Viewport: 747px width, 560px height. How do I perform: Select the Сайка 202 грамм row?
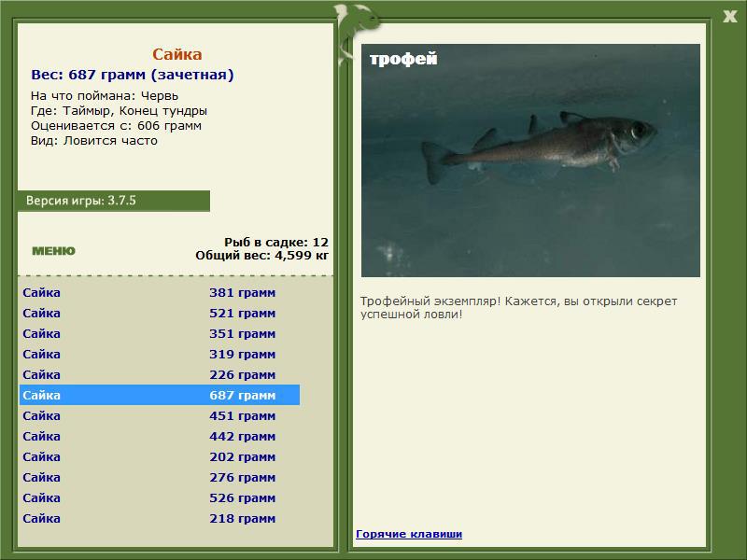[160, 456]
